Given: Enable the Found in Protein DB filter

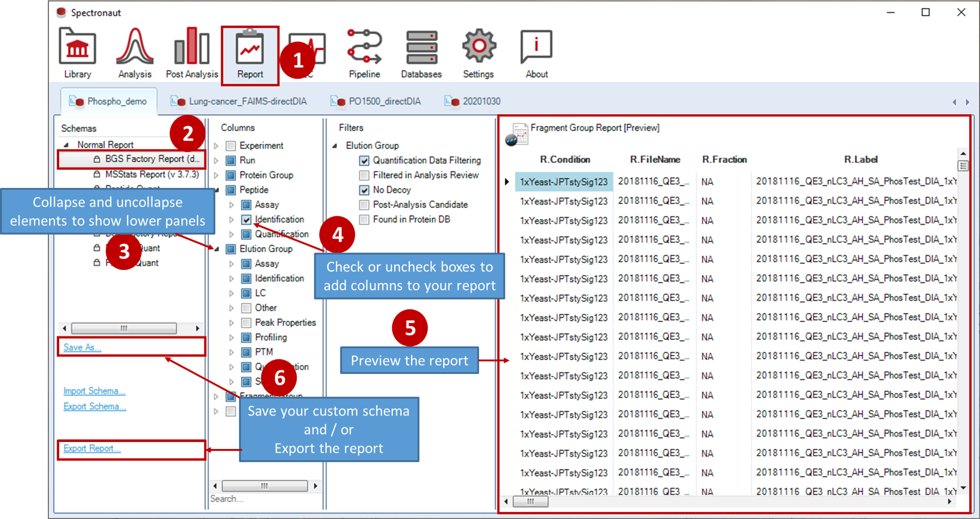Looking at the screenshot, I should click(364, 220).
